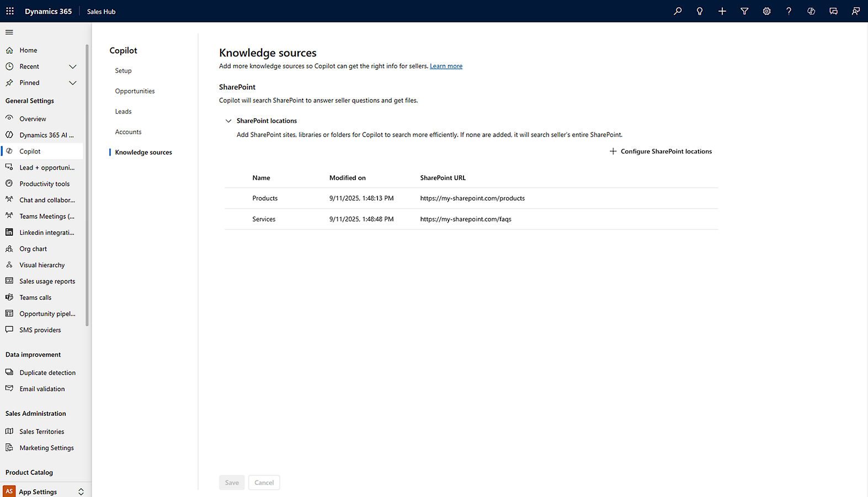
Task: Open the chat bubbles icon in the top bar
Action: (833, 11)
